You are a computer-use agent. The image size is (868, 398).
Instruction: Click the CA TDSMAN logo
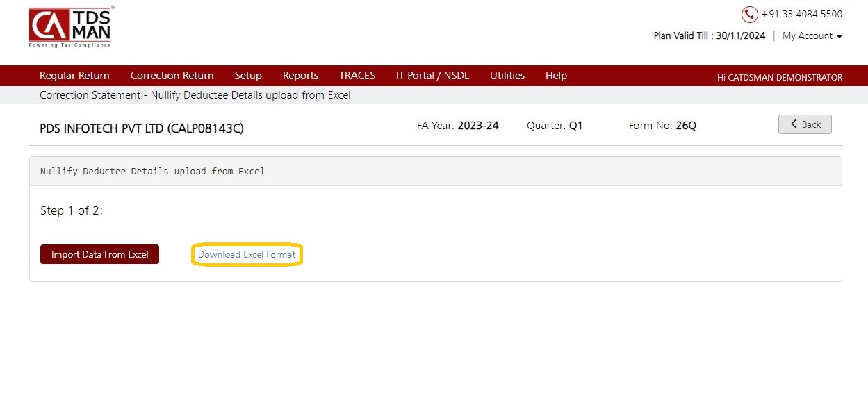click(70, 27)
